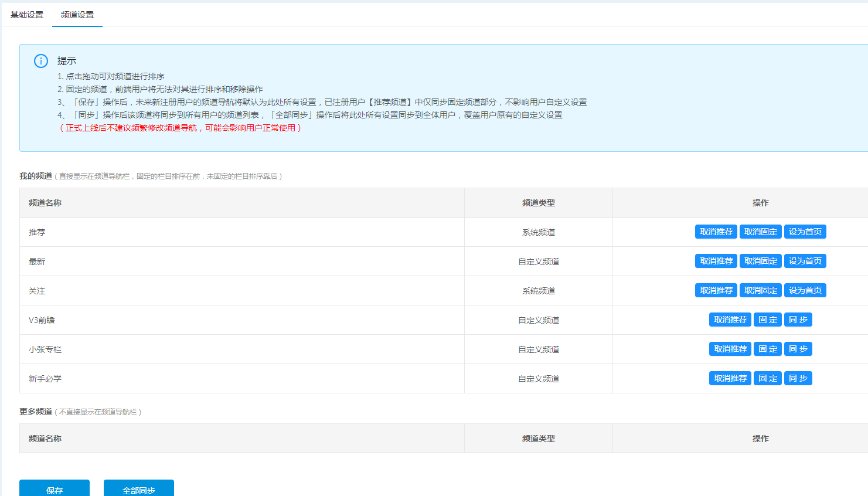Select the 关注 channel name cell
This screenshot has width=868, height=496.
242,291
